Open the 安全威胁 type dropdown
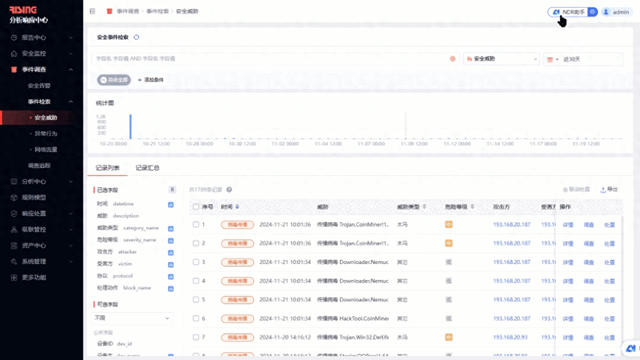The width and height of the screenshot is (640, 360). [501, 59]
